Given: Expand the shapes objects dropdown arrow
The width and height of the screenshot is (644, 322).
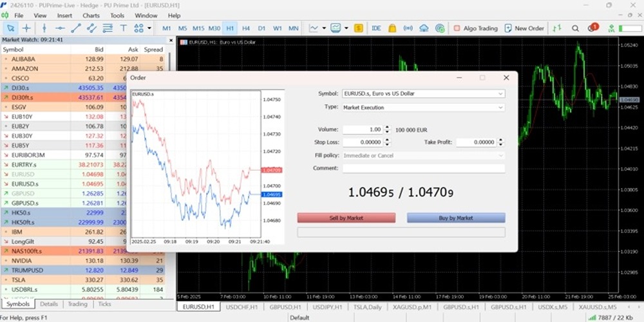Looking at the screenshot, I should (149, 28).
